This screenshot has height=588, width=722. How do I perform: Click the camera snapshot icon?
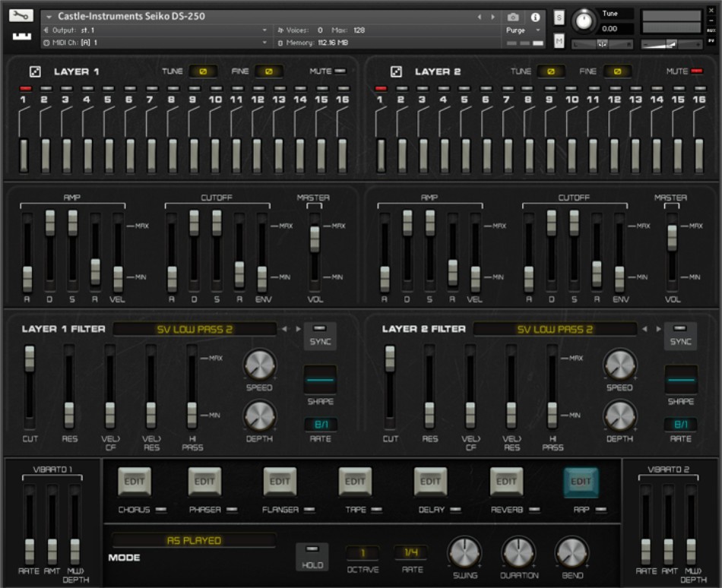click(513, 17)
